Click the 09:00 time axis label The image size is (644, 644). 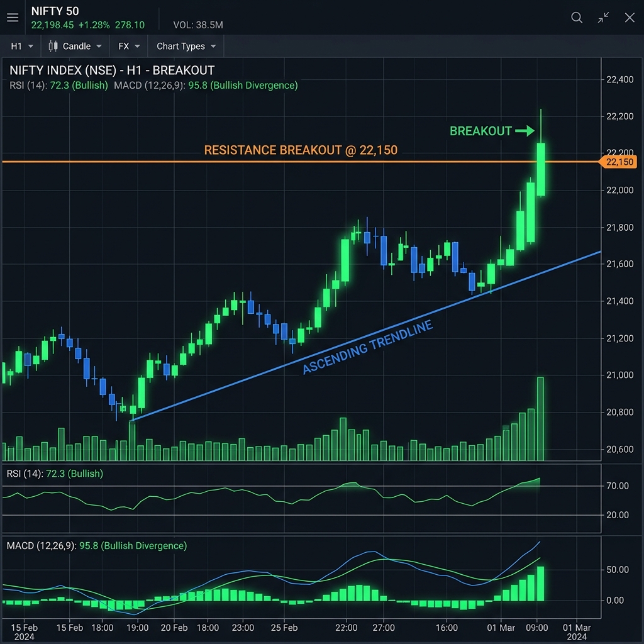[537, 628]
